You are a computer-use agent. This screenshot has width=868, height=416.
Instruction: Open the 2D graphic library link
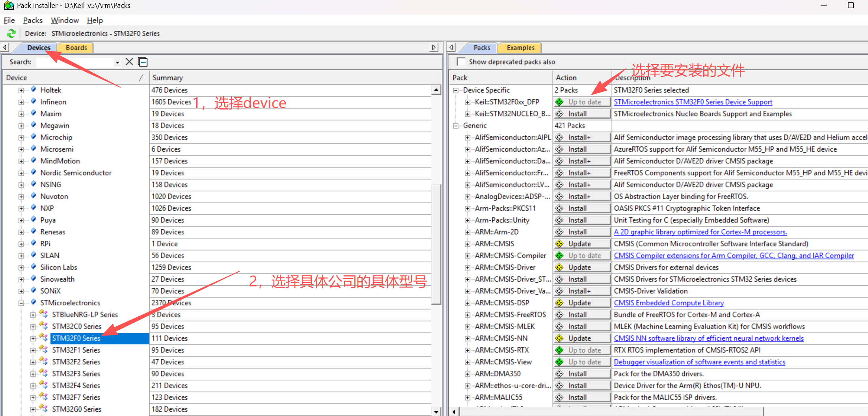[x=700, y=232]
